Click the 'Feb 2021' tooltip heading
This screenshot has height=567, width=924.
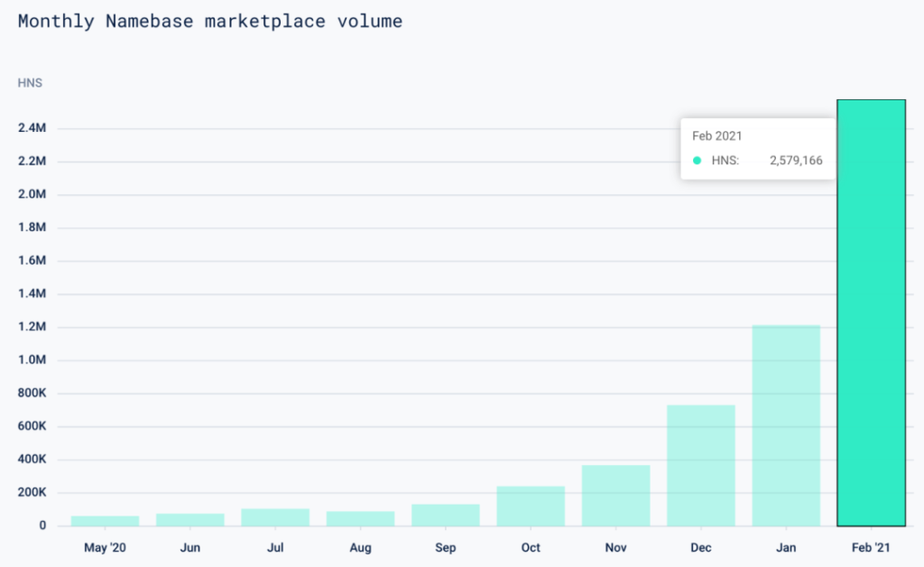716,136
